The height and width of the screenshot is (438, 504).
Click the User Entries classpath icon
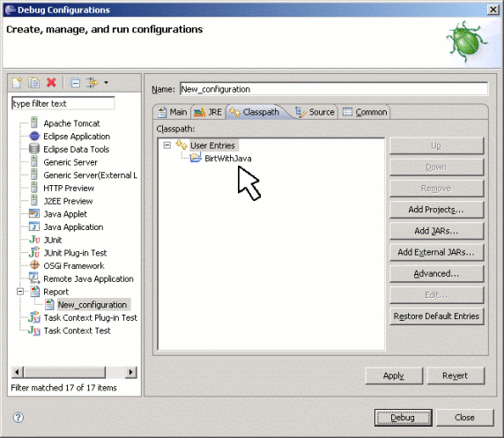click(x=182, y=145)
